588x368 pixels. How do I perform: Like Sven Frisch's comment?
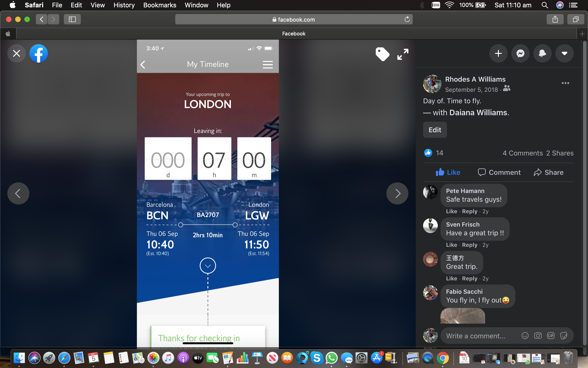click(x=451, y=245)
